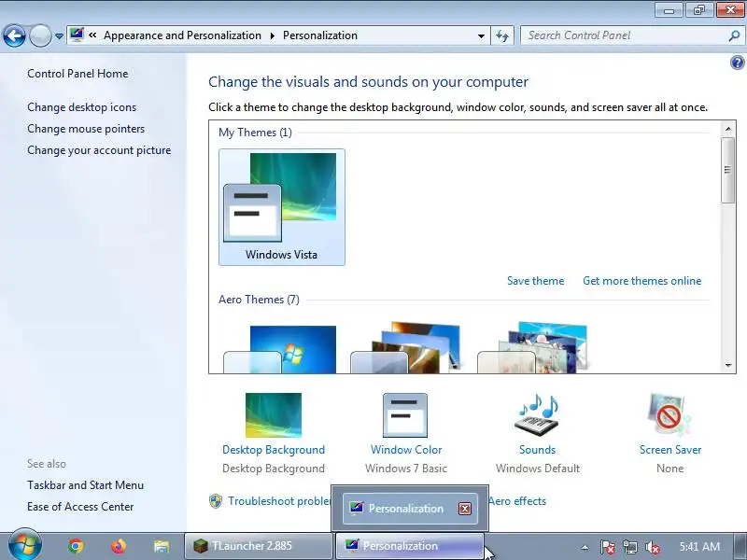Click the search magnifier icon
Screen dimensions: 747x560
pyautogui.click(x=735, y=35)
